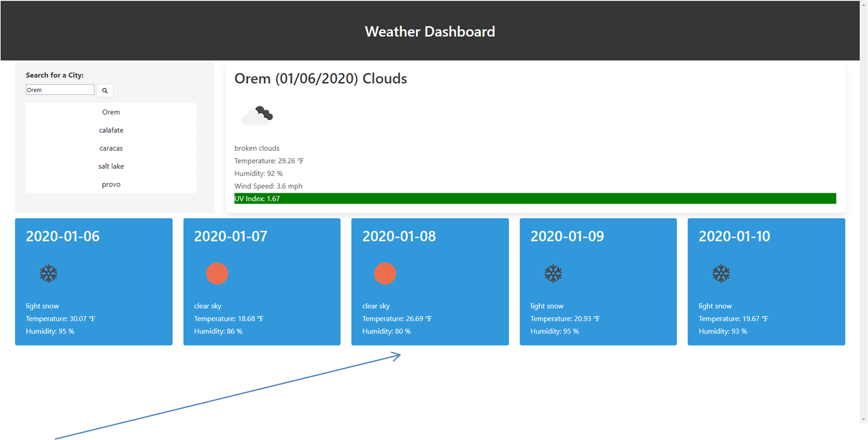Screen dimensions: 868x440
Task: Focus the city search input field
Action: pyautogui.click(x=60, y=90)
